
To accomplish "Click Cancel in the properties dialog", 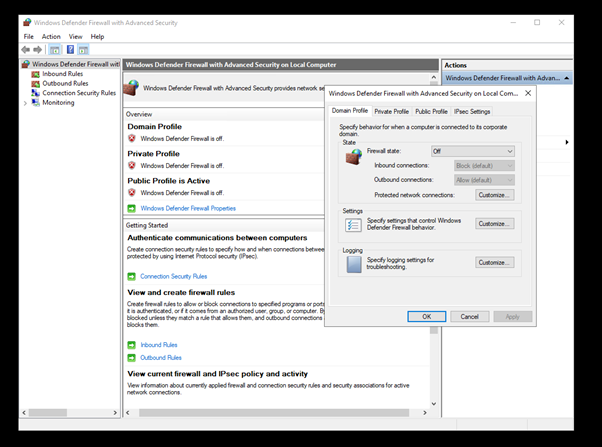I will [470, 316].
